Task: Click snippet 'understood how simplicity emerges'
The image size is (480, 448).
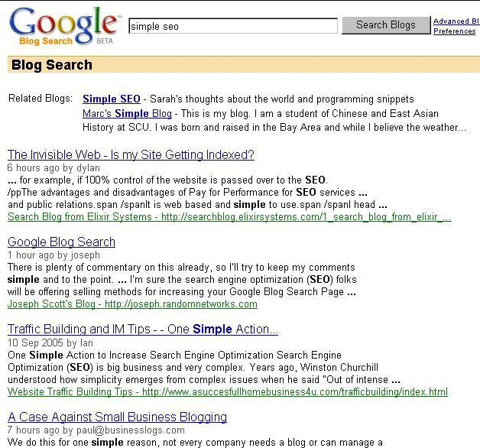Action: 204,380
